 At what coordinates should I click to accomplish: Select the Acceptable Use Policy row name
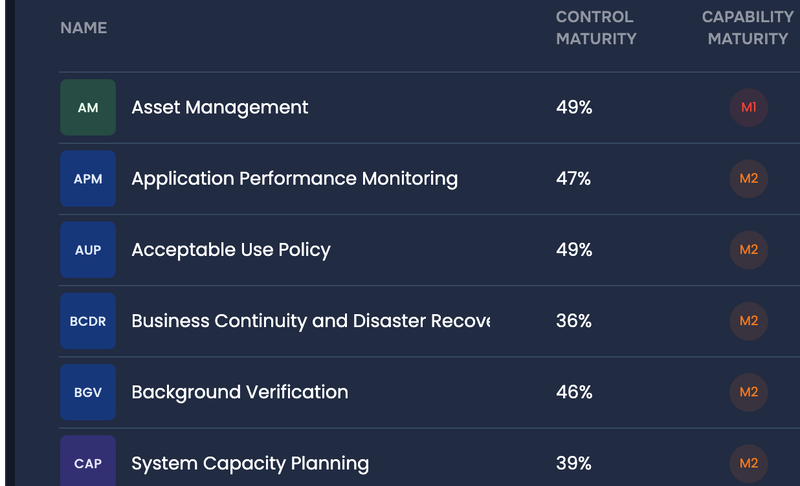pos(231,250)
